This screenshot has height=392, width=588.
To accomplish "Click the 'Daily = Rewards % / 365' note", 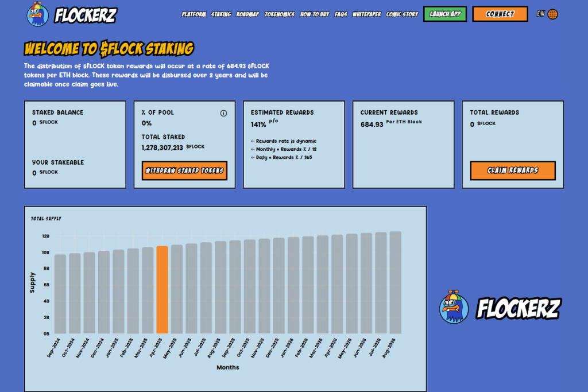I will (x=284, y=157).
